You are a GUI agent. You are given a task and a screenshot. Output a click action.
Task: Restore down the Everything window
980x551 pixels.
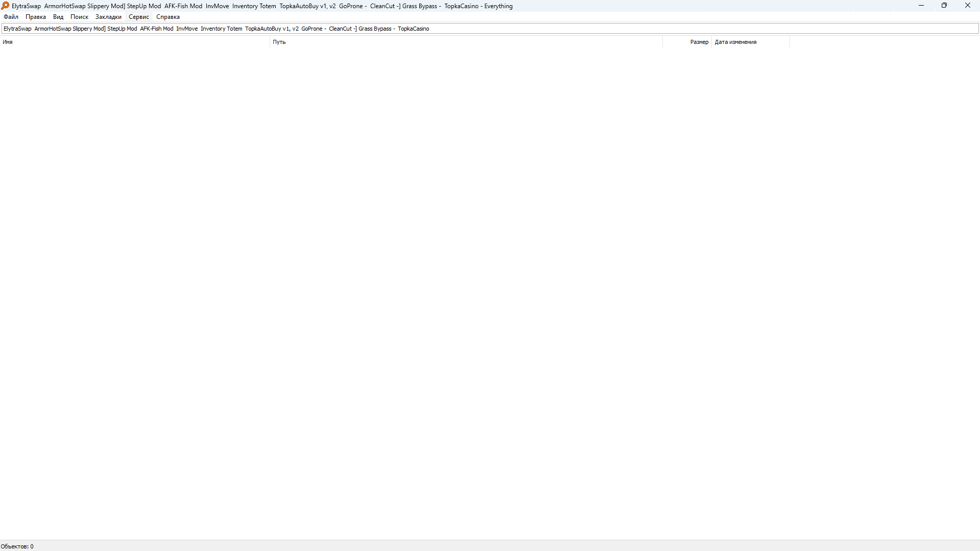(944, 6)
